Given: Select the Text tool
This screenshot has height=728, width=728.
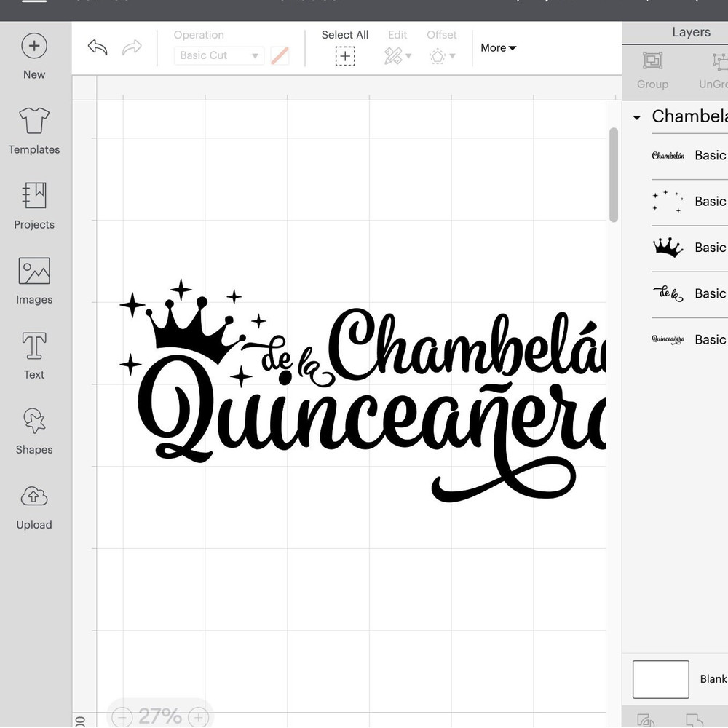Looking at the screenshot, I should point(34,346).
